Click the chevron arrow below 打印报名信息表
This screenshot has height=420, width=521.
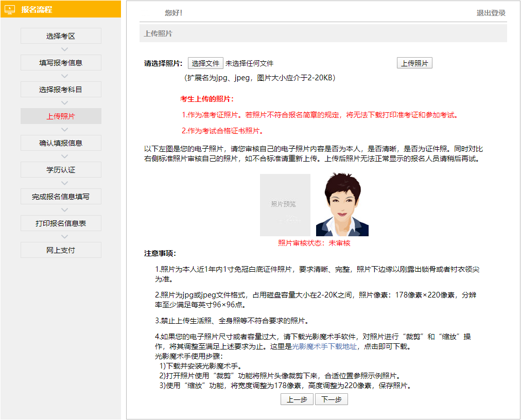pyautogui.click(x=64, y=237)
